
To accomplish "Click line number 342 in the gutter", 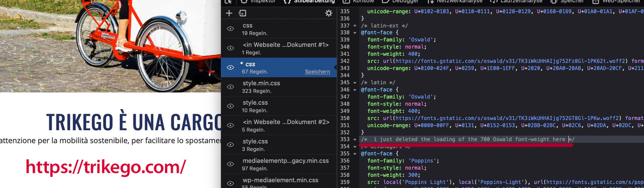I will tap(345, 61).
